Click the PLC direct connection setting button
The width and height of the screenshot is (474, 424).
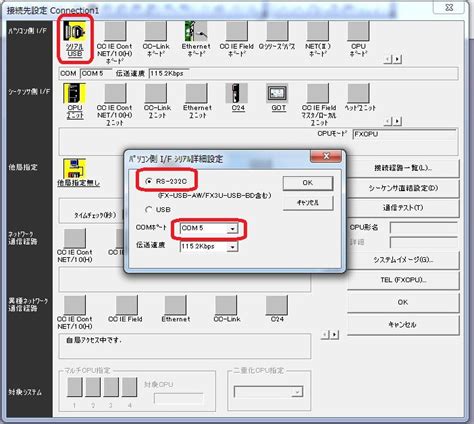pyautogui.click(x=403, y=188)
